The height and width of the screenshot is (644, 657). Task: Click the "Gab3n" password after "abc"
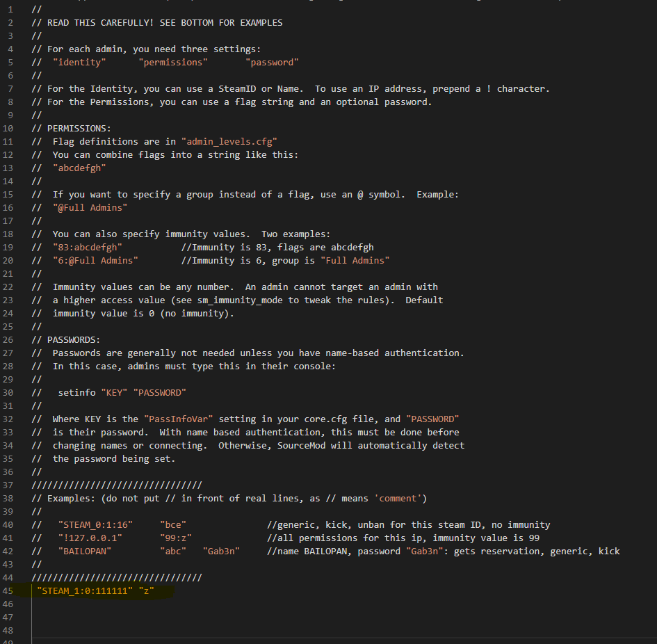point(221,552)
